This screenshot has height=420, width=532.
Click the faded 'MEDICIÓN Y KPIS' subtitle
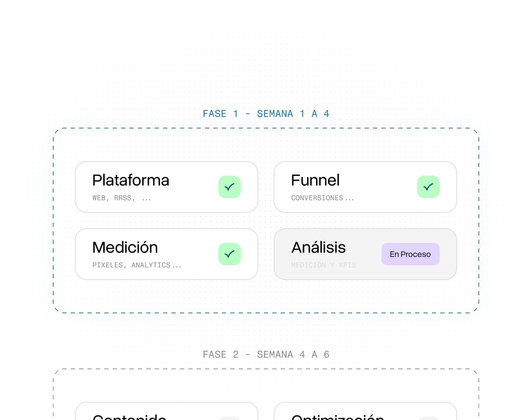coord(323,265)
